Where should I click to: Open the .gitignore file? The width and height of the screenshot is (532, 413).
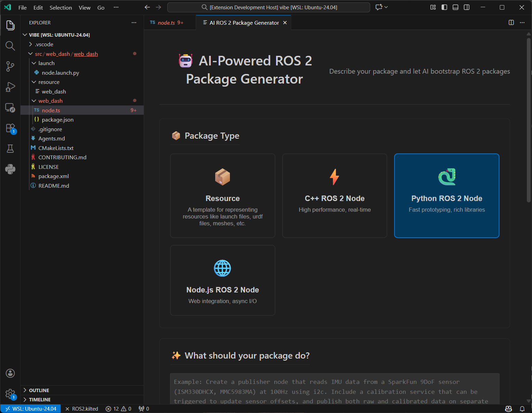[x=82, y=129]
